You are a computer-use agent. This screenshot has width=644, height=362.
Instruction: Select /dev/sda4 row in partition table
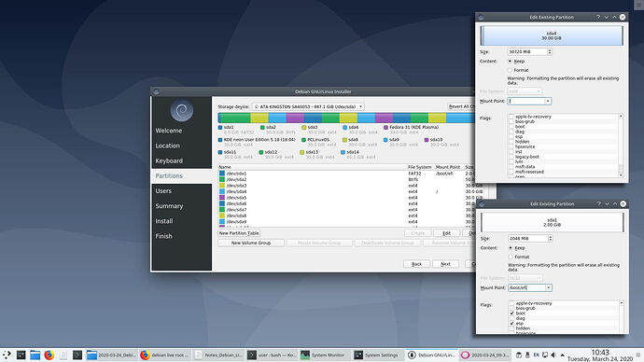(346, 191)
